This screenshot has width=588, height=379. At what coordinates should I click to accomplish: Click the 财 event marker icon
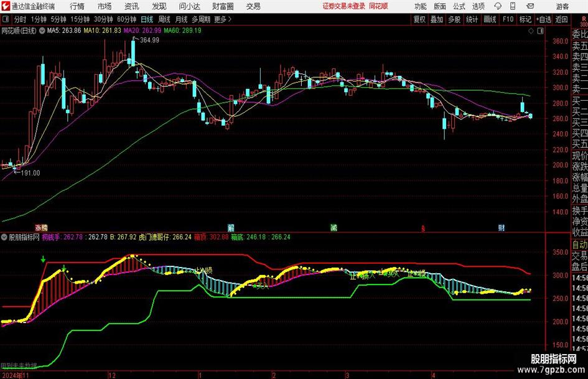click(x=502, y=227)
